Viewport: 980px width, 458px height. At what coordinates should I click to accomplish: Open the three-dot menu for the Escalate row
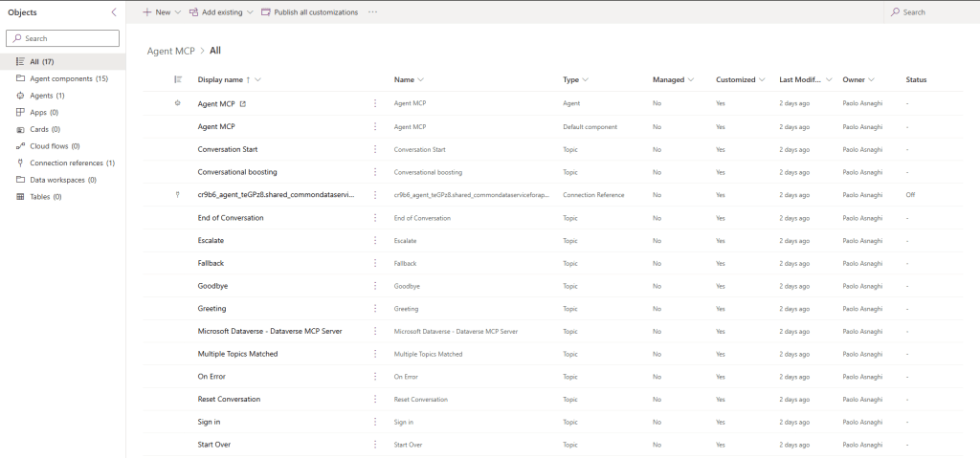point(374,240)
